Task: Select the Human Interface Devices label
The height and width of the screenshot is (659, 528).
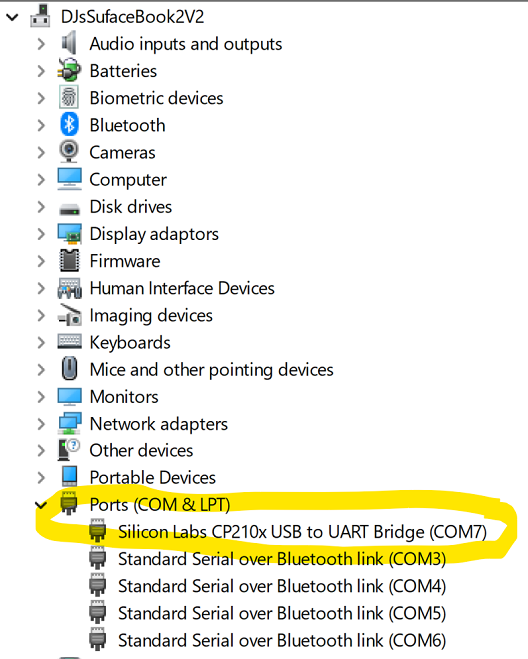Action: coord(182,288)
